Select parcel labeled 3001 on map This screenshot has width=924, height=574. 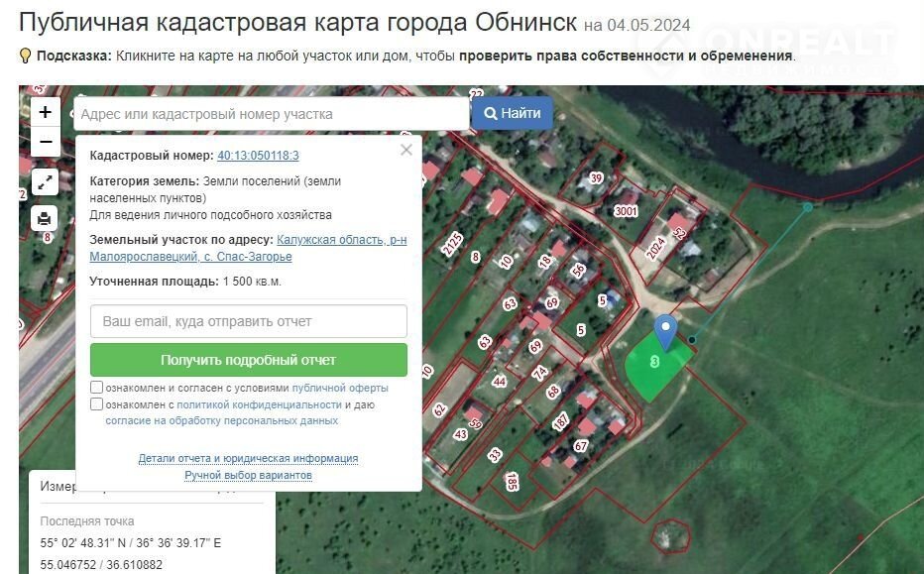[x=626, y=211]
